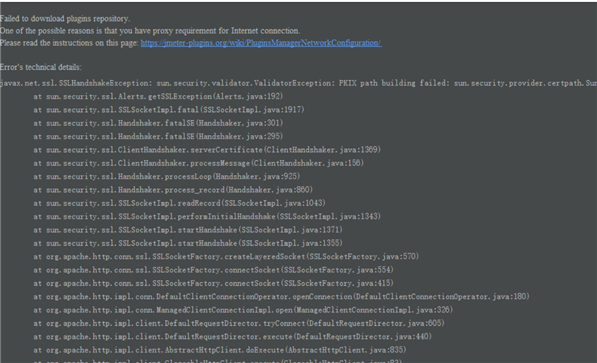
Task: Click the DefaultRequestDirector.tryConnect trace line
Action: pyautogui.click(x=239, y=323)
